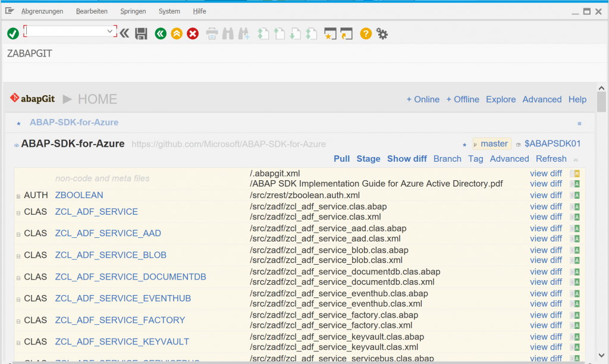Open view diff for zboolean.auth.xml
This screenshot has height=364, width=609.
(x=545, y=195)
